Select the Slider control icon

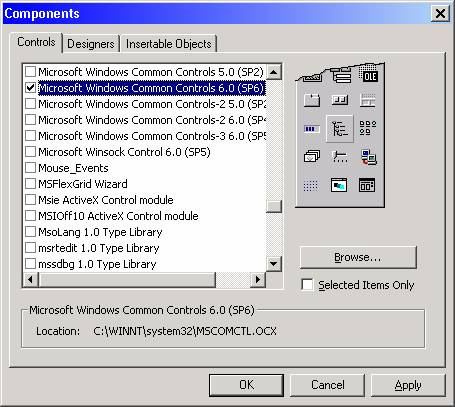point(340,156)
